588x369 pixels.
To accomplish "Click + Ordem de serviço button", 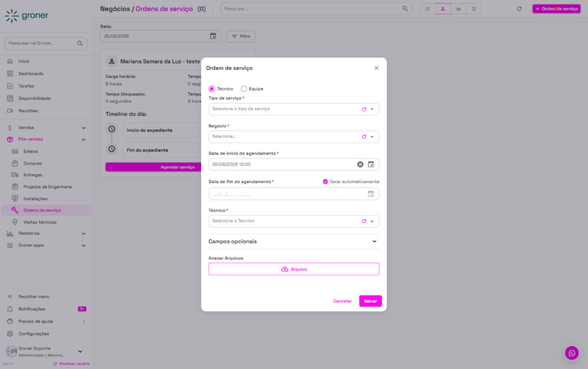I will click(556, 9).
